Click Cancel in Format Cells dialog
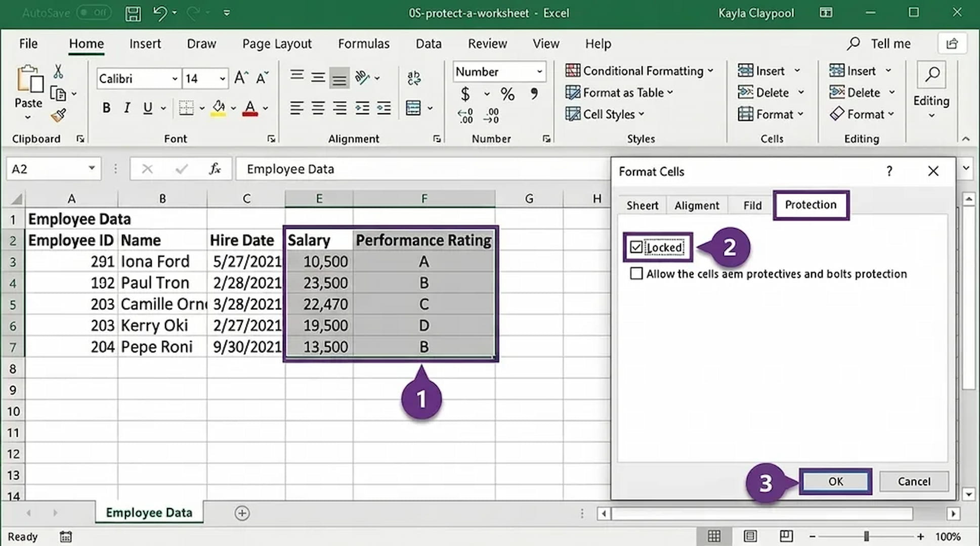Viewport: 980px width, 546px height. coord(914,481)
